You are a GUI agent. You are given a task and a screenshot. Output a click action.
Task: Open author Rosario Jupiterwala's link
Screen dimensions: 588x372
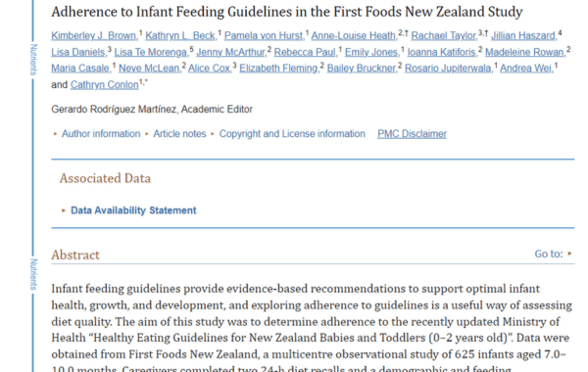tap(449, 69)
